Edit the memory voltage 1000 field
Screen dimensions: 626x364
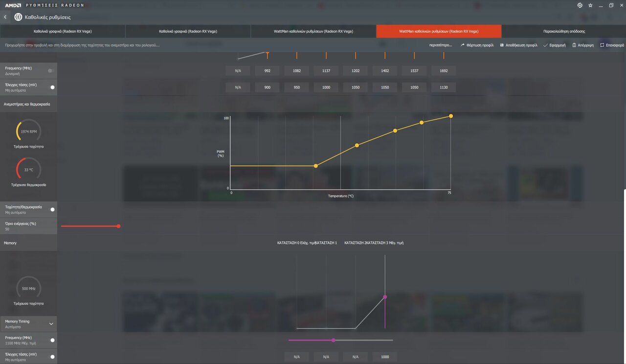(385, 357)
